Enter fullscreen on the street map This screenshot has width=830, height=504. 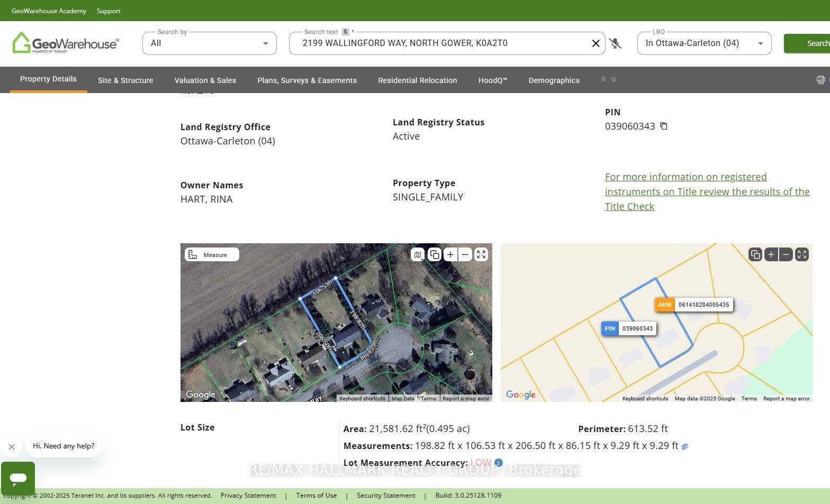point(802,254)
